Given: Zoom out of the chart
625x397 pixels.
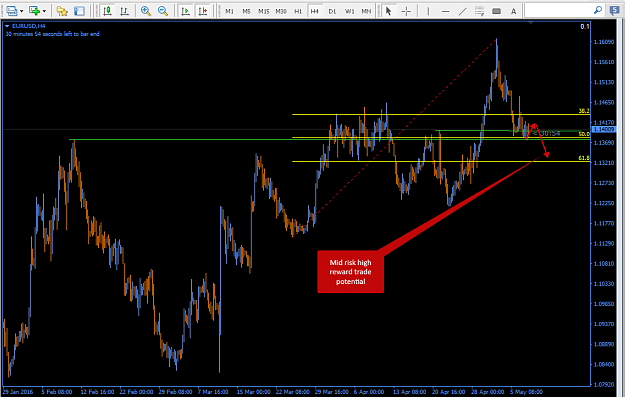Looking at the screenshot, I should [x=163, y=11].
